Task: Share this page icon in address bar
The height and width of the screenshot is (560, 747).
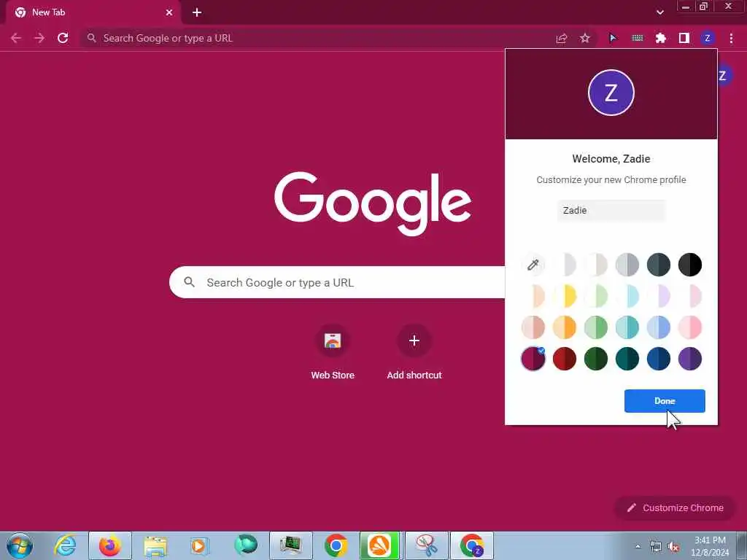Action: point(562,38)
